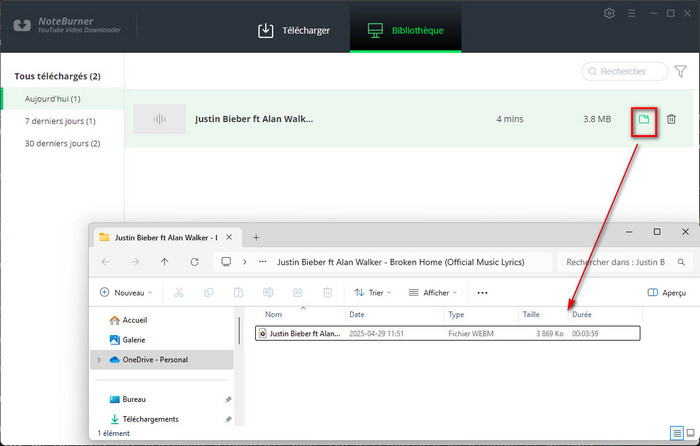Go forward in File Explorer

tap(135, 262)
